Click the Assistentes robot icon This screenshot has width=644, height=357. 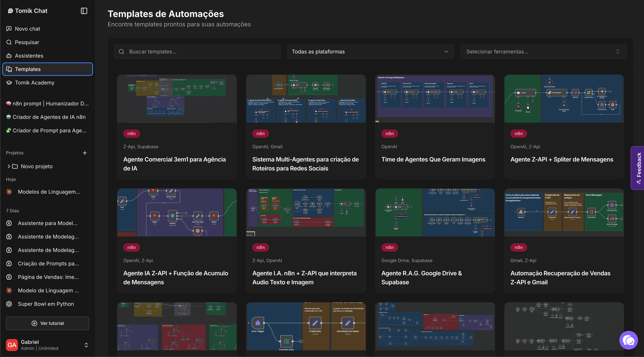[9, 56]
